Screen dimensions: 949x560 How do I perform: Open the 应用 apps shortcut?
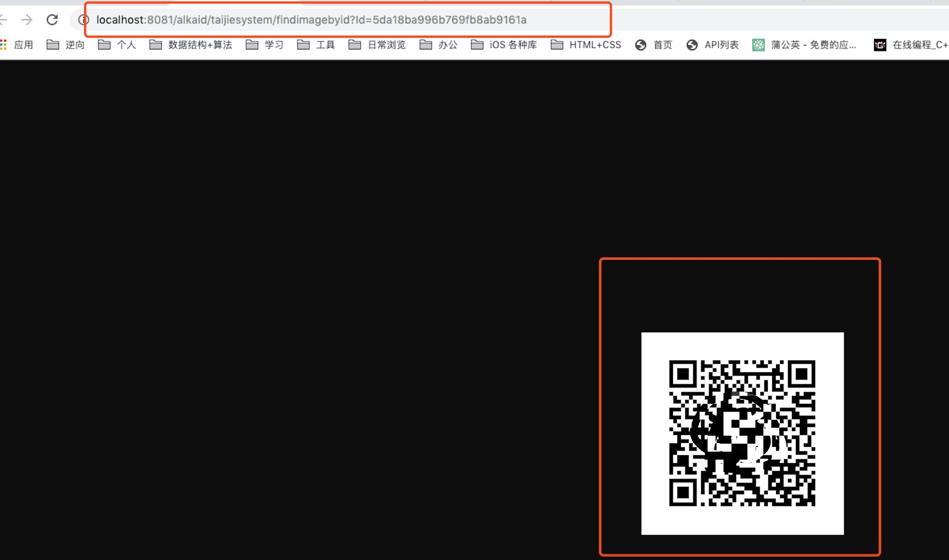[x=17, y=45]
